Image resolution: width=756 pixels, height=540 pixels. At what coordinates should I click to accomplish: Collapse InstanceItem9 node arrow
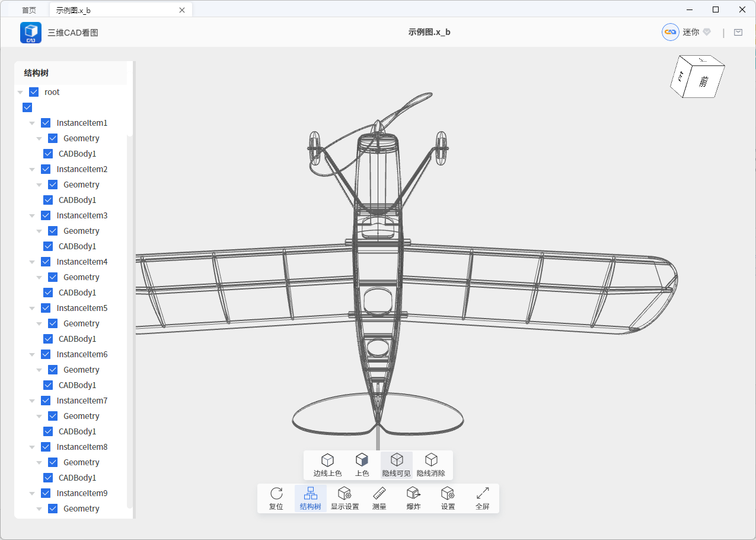coord(33,494)
